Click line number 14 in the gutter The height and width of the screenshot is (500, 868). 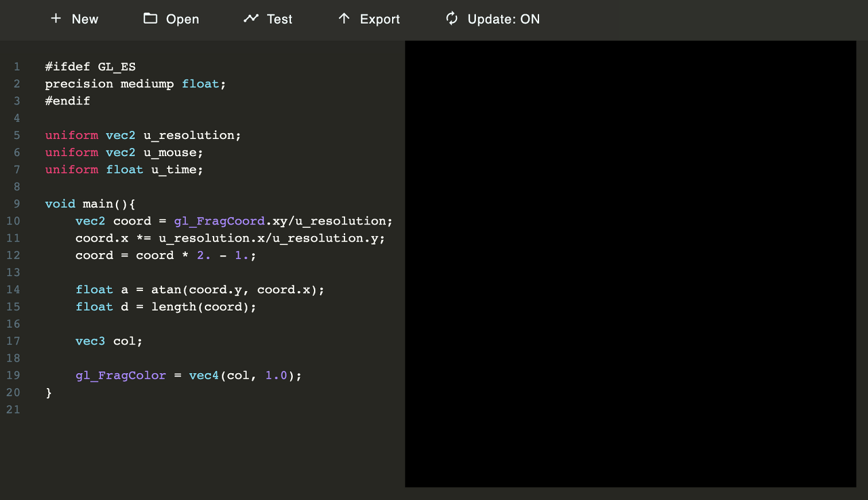click(13, 290)
